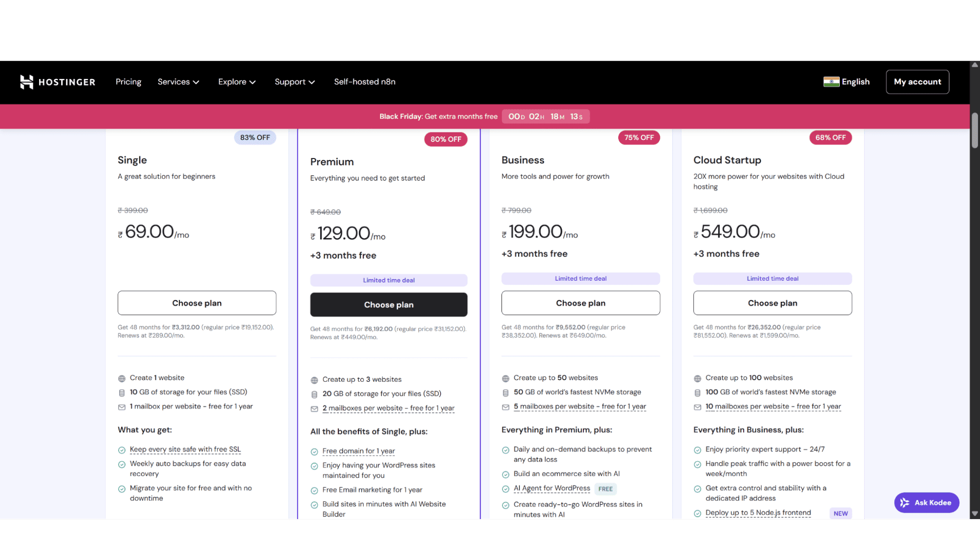Click the Ask Kodee sparkle icon
The height and width of the screenshot is (552, 980).
[x=905, y=502]
